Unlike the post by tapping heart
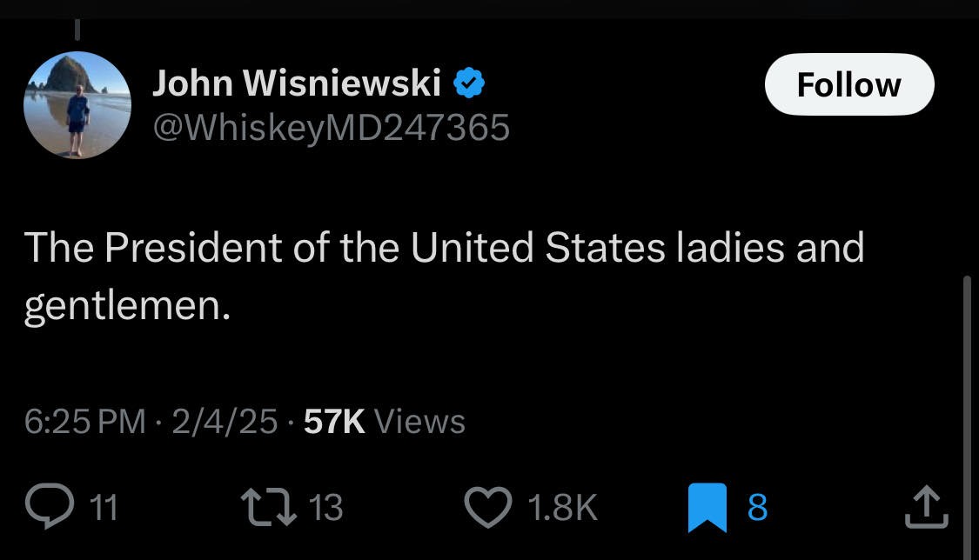Viewport: 979px width, 560px height. [x=488, y=505]
